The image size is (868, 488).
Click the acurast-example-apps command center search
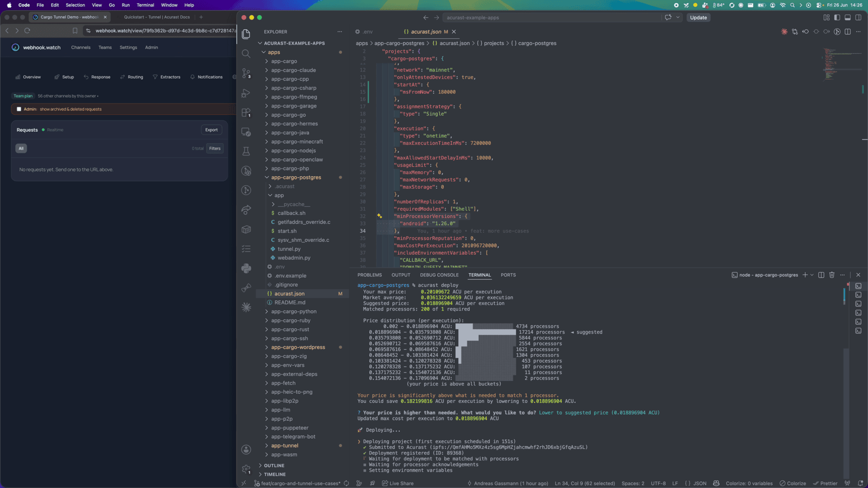(x=552, y=17)
